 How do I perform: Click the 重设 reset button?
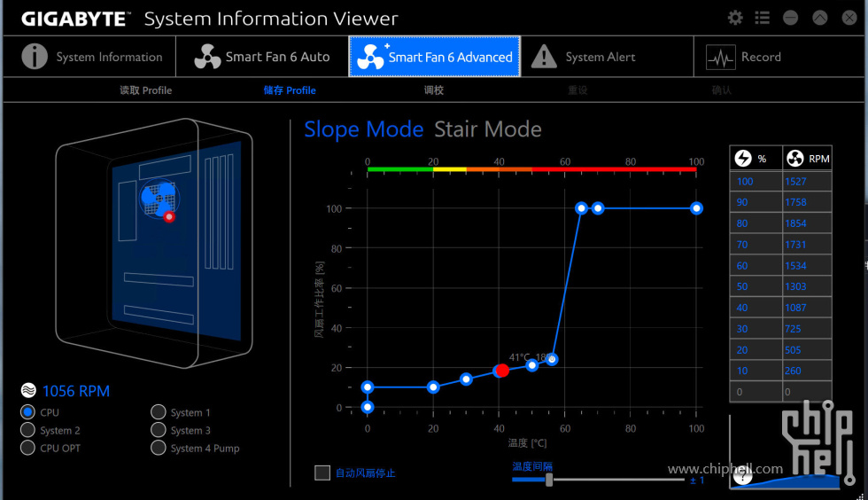point(577,90)
